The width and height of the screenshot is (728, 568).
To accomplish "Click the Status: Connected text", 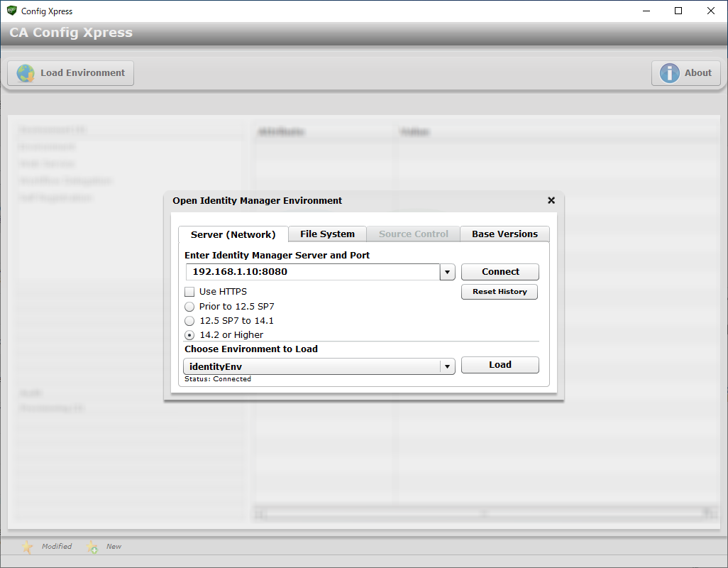I will pos(218,379).
